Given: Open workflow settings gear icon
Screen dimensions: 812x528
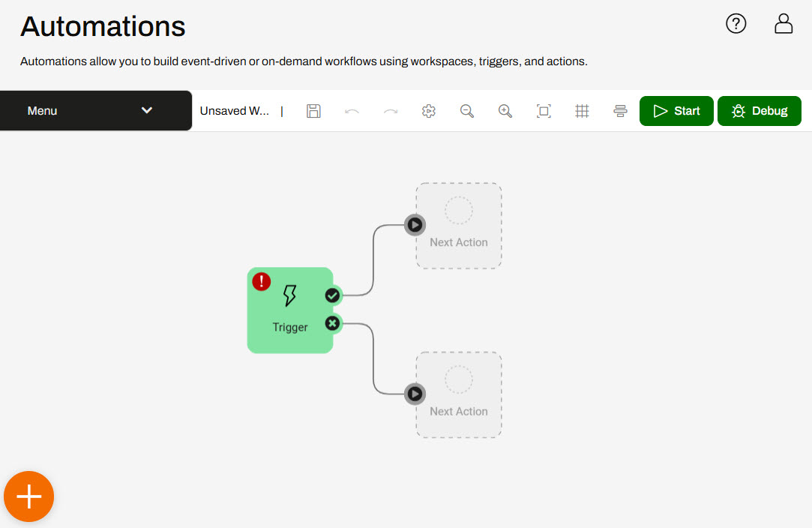Looking at the screenshot, I should tap(429, 111).
